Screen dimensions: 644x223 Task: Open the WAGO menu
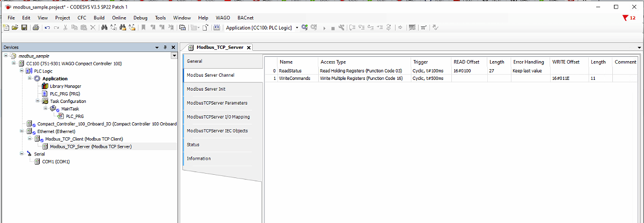[x=223, y=18]
